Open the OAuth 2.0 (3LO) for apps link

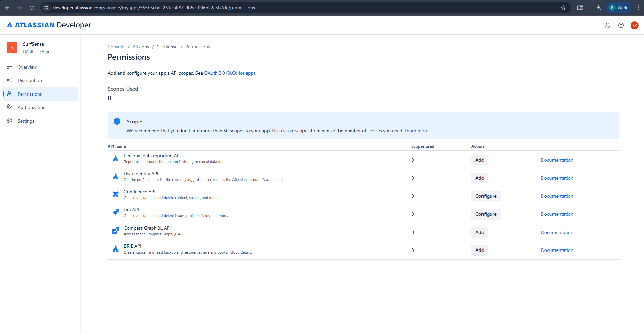230,73
